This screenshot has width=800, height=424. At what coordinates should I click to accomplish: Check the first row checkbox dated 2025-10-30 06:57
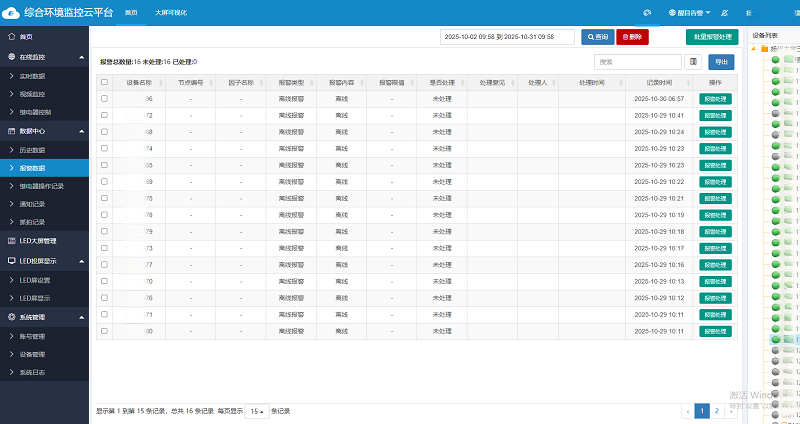coord(104,99)
